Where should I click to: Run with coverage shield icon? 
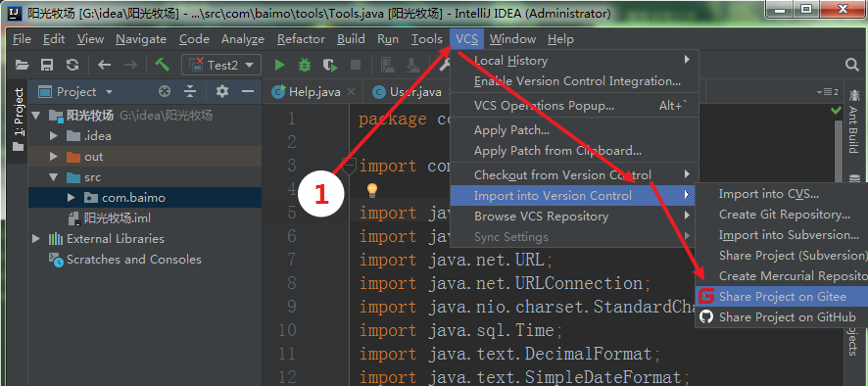[330, 66]
